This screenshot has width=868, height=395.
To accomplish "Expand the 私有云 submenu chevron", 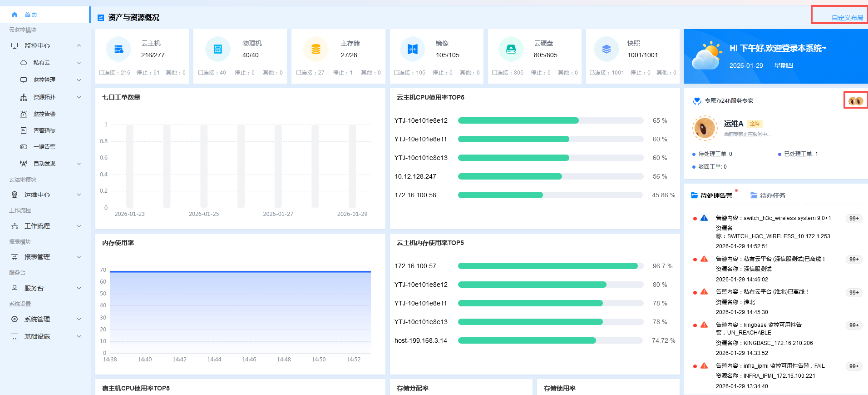I will point(79,63).
